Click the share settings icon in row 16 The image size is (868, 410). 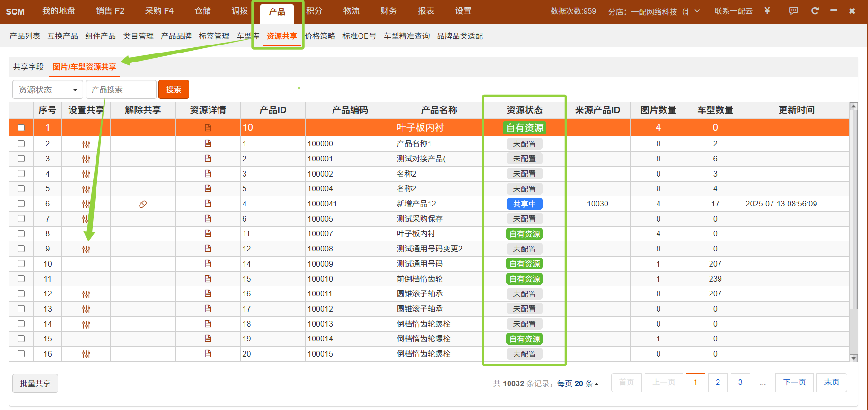86,354
